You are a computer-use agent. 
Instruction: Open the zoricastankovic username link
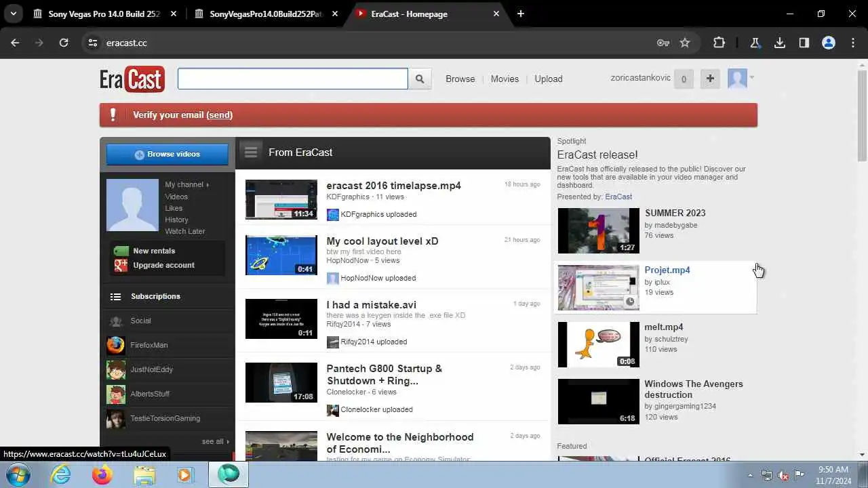pyautogui.click(x=641, y=77)
